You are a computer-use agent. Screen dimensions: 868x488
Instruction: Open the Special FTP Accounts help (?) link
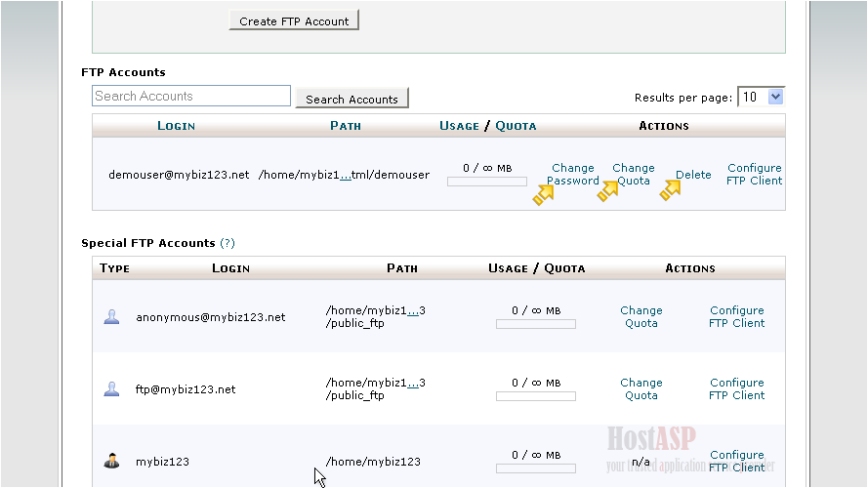227,243
